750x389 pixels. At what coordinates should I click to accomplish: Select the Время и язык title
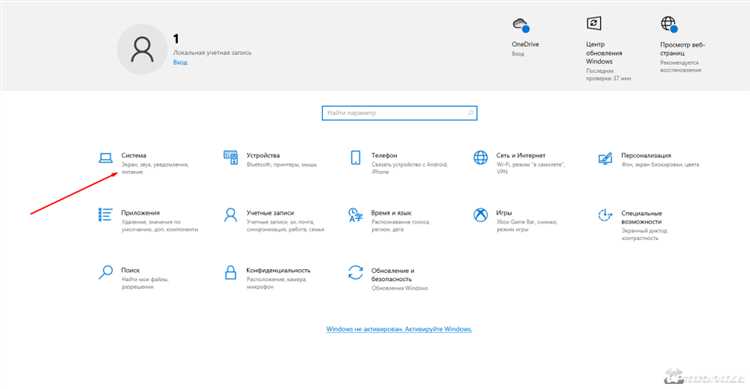click(x=391, y=213)
